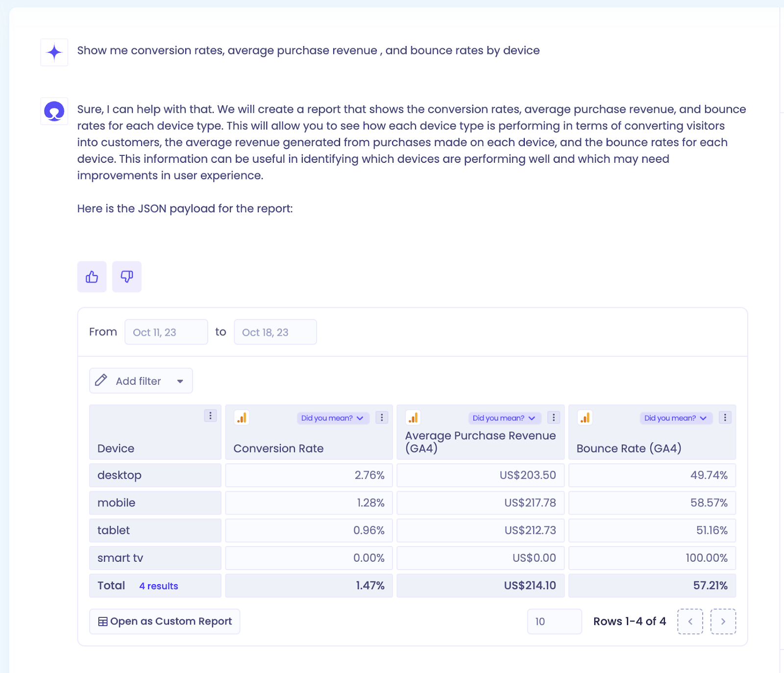Go to the next page of rows
784x673 pixels.
click(x=723, y=622)
